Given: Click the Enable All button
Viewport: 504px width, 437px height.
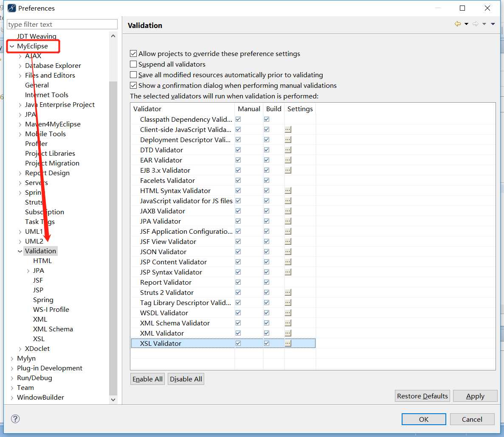Looking at the screenshot, I should (x=147, y=379).
